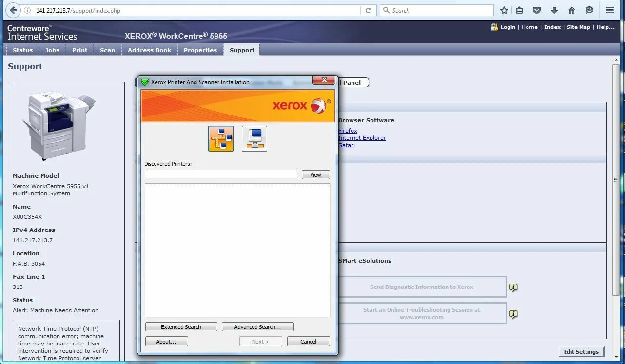Image resolution: width=625 pixels, height=364 pixels.
Task: Open the Safari link
Action: click(347, 145)
